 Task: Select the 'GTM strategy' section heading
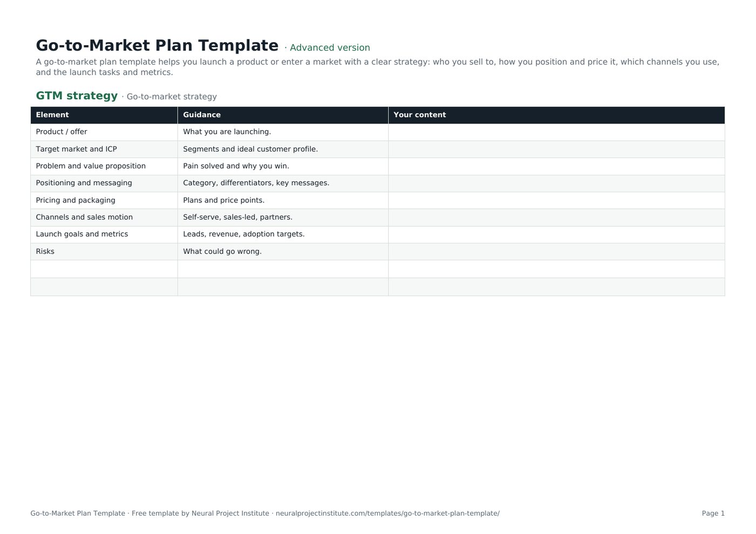coord(77,96)
